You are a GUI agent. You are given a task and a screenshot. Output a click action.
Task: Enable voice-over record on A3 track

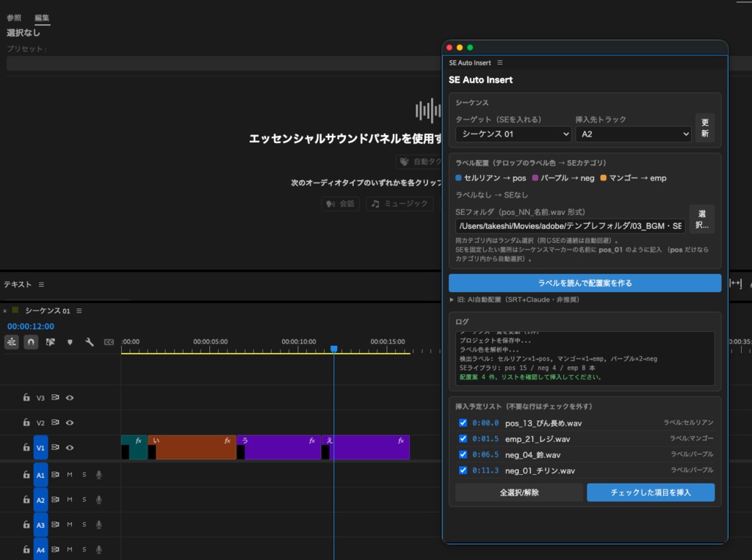[x=99, y=525]
